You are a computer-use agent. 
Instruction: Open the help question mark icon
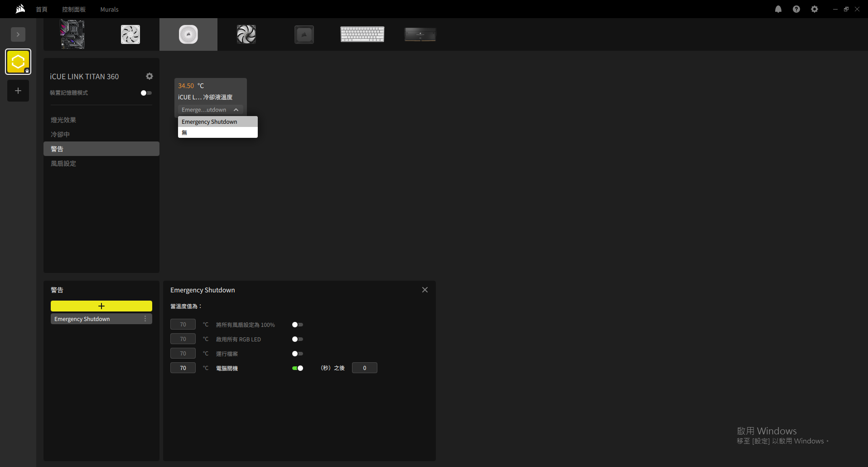click(x=796, y=9)
